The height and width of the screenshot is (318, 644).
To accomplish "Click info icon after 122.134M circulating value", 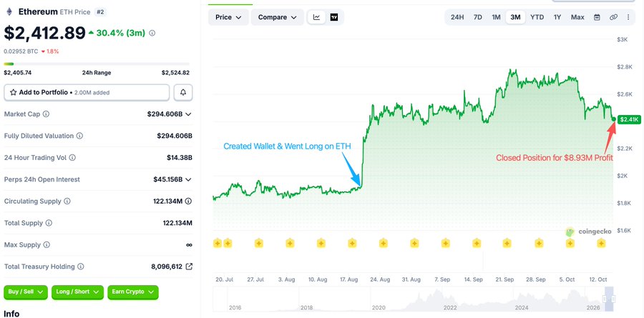I will tap(188, 201).
